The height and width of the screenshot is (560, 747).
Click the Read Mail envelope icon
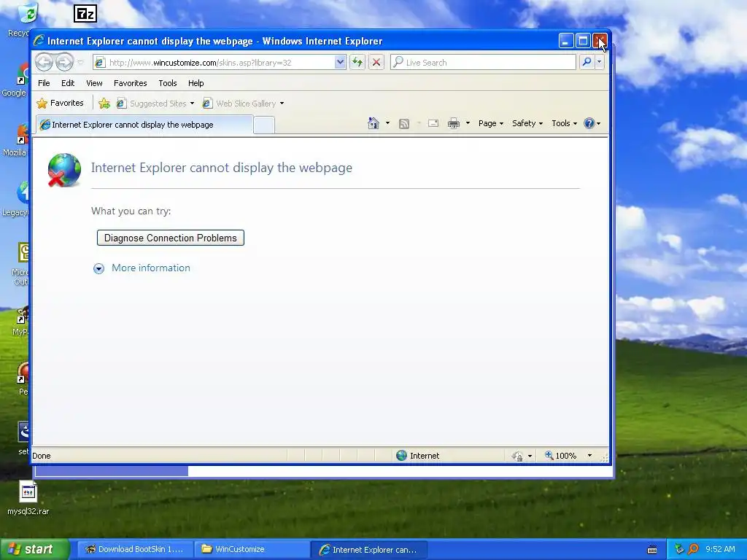coord(433,123)
